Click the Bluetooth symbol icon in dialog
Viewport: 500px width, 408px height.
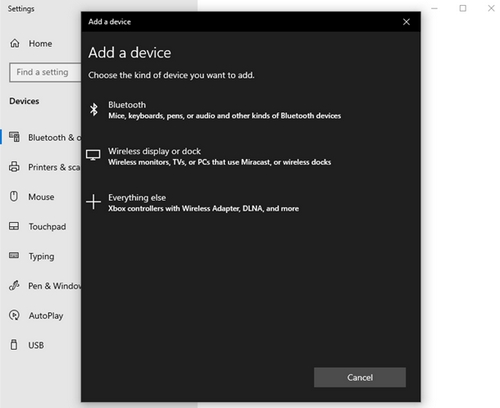[x=94, y=110]
